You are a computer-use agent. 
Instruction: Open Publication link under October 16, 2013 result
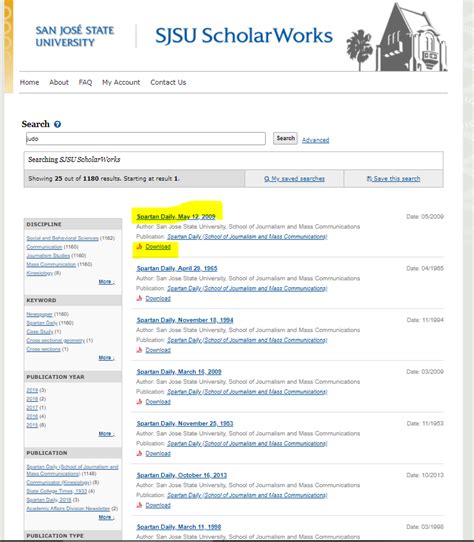(247, 495)
